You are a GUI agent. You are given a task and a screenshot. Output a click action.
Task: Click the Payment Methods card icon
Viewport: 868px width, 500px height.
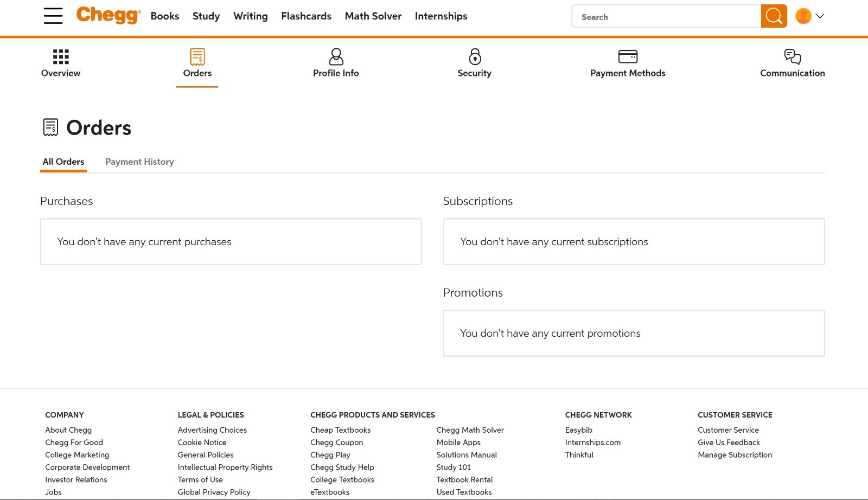[628, 56]
